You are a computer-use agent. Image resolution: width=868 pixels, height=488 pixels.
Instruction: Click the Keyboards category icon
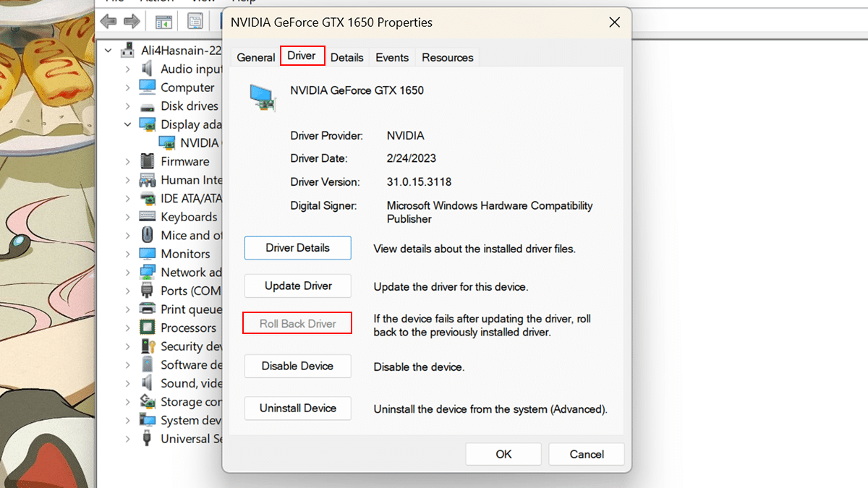pos(148,217)
